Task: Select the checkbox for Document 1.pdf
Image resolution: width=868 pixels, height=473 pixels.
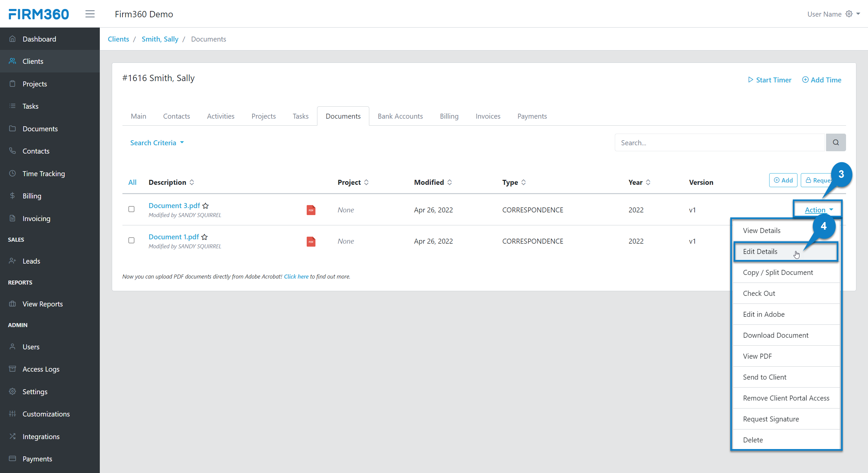Action: tap(131, 240)
